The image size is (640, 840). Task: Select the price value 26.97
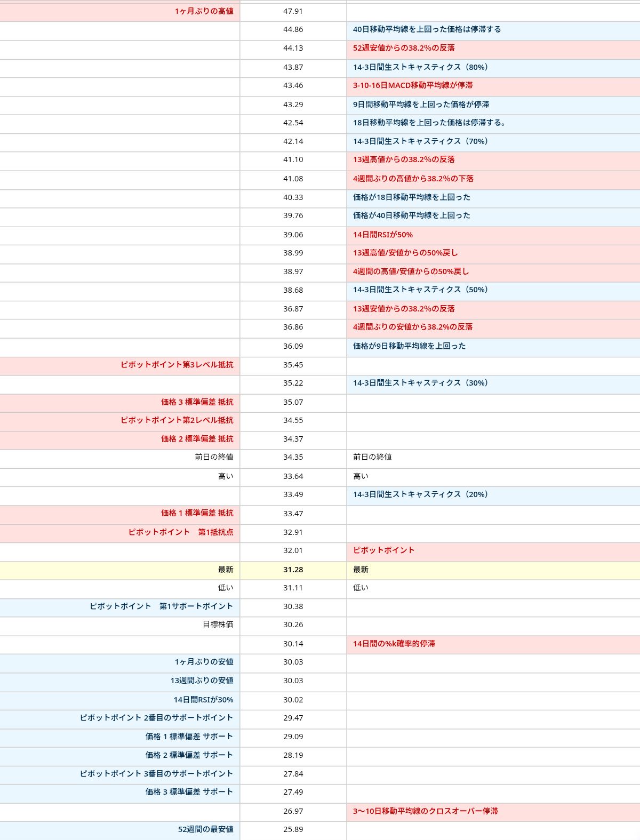point(293,811)
